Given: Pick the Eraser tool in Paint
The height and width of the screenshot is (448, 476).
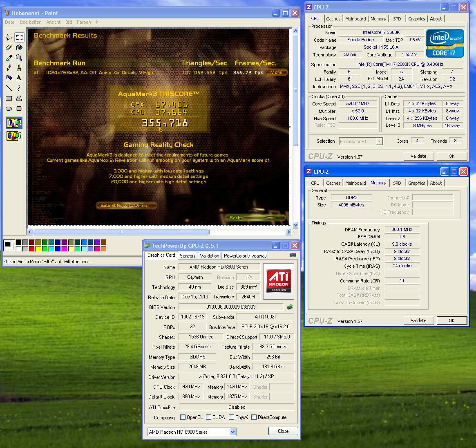Looking at the screenshot, I should pyautogui.click(x=9, y=47).
